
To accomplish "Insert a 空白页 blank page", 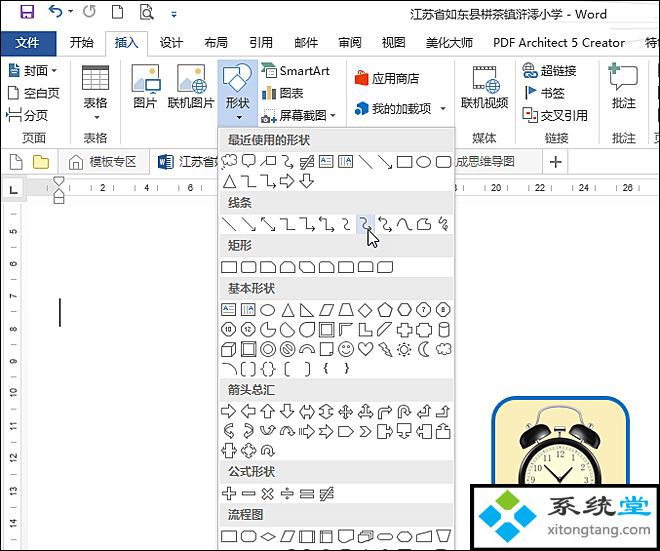I will coord(34,93).
